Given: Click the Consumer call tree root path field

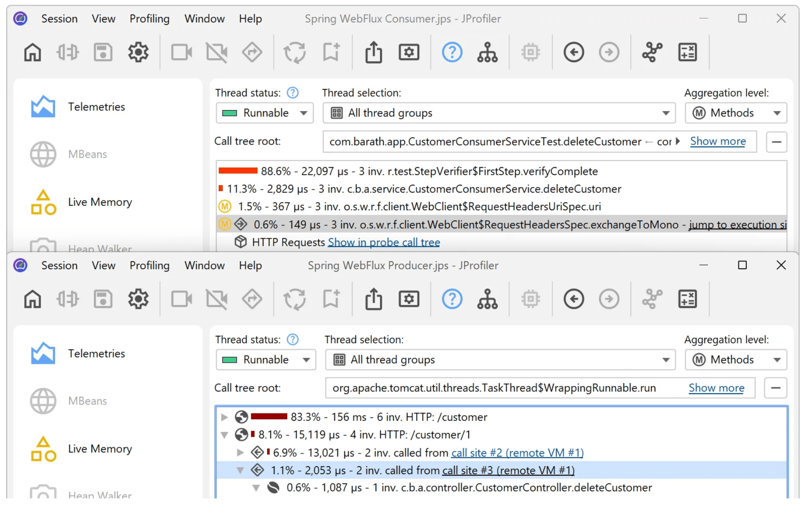Looking at the screenshot, I should [540, 141].
